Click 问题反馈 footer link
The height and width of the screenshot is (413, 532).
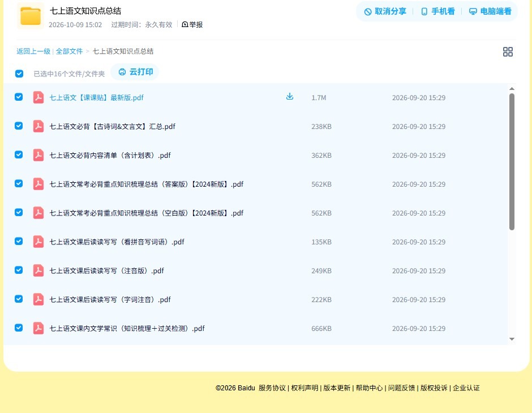(402, 388)
